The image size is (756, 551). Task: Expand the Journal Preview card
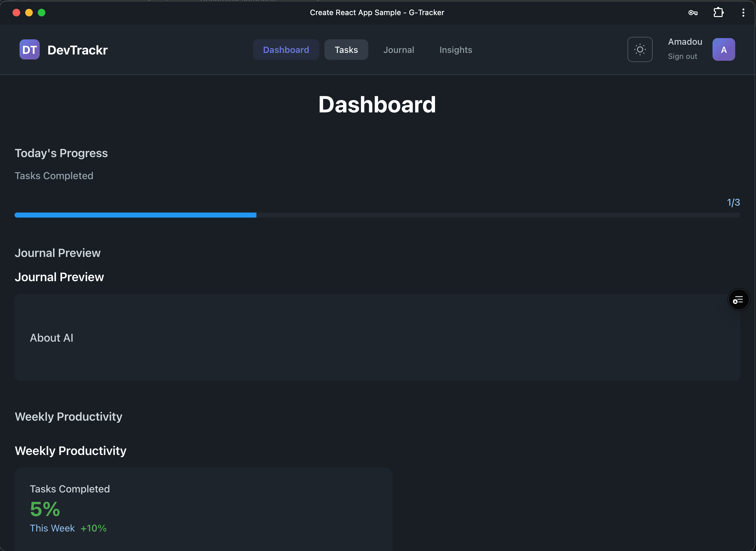click(59, 276)
